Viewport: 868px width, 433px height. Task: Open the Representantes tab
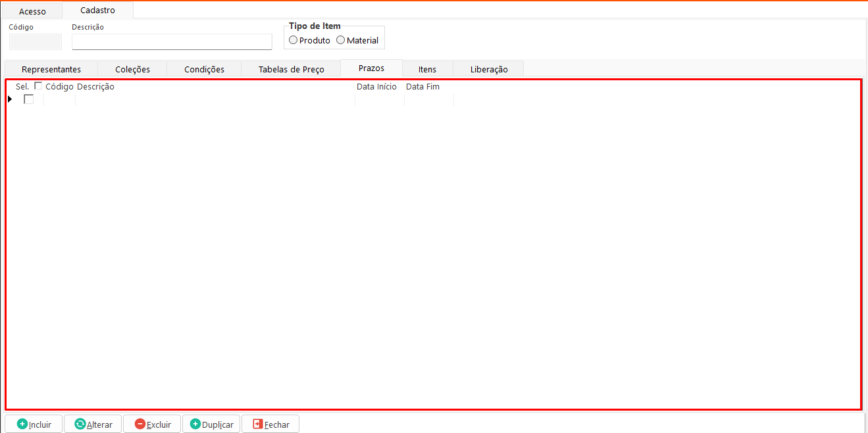click(51, 69)
